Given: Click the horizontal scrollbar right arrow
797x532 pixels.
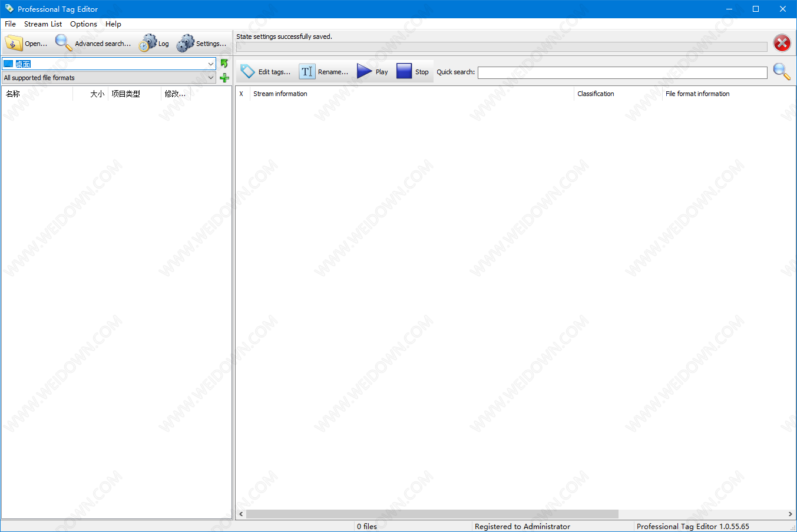Looking at the screenshot, I should point(790,514).
